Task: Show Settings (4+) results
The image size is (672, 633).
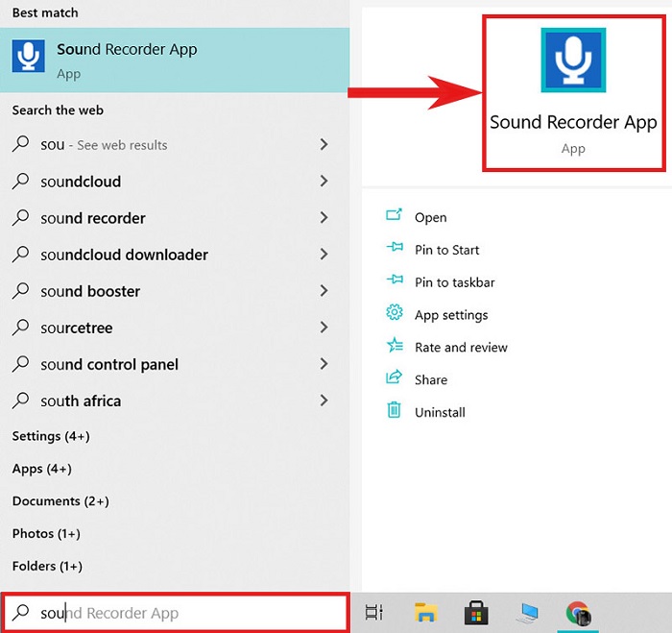Action: [x=51, y=436]
